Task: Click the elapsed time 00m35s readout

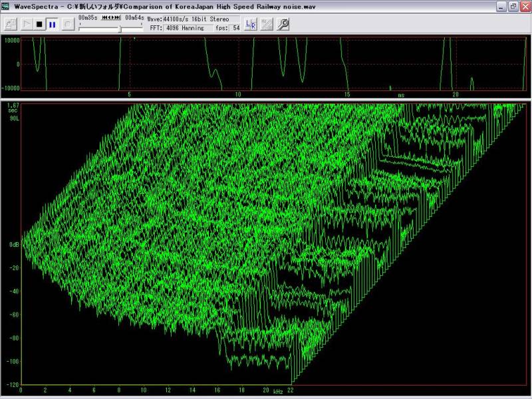Action: click(x=88, y=17)
